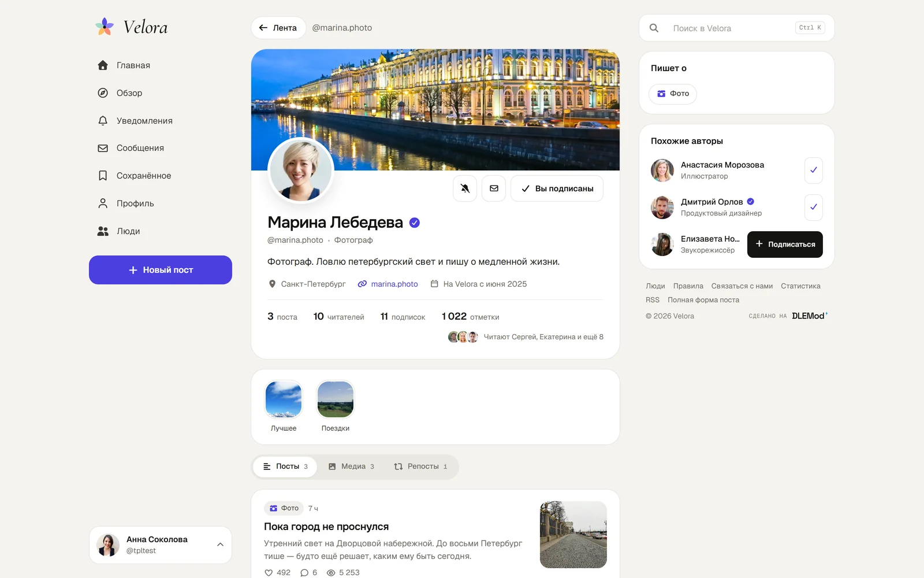The height and width of the screenshot is (578, 924).
Task: Подписаться on Елизавета author
Action: click(785, 244)
